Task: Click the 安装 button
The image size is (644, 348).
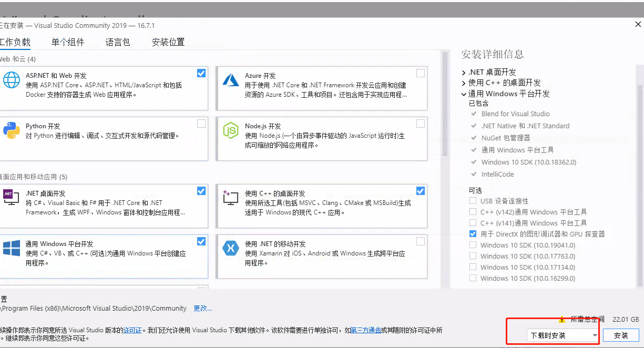Action: tap(621, 335)
